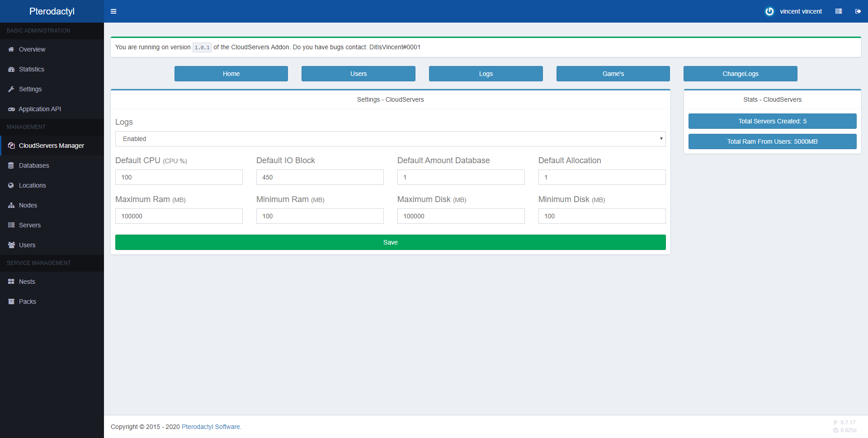868x438 pixels.
Task: Open Nests under Service Management
Action: pos(27,282)
